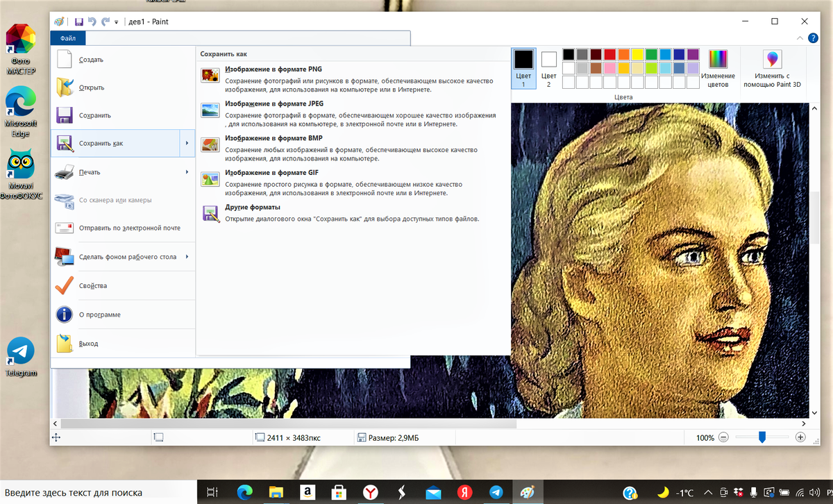Expand the Печать submenu arrow
The image size is (833, 504).
coord(187,172)
